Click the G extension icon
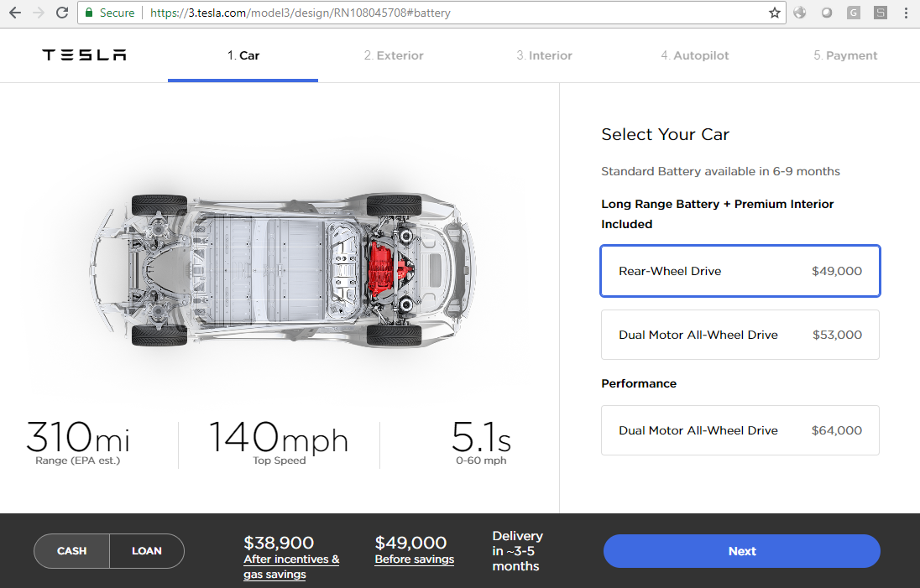Image resolution: width=920 pixels, height=588 pixels. [854, 13]
